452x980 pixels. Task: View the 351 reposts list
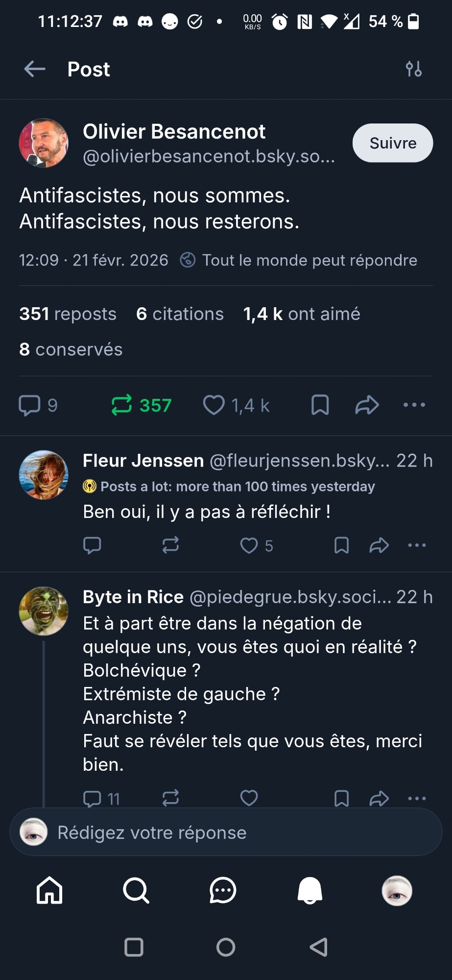[68, 314]
